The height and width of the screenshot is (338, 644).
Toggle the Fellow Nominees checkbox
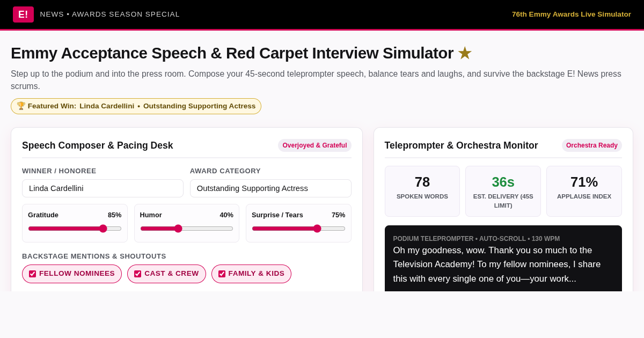tap(32, 274)
